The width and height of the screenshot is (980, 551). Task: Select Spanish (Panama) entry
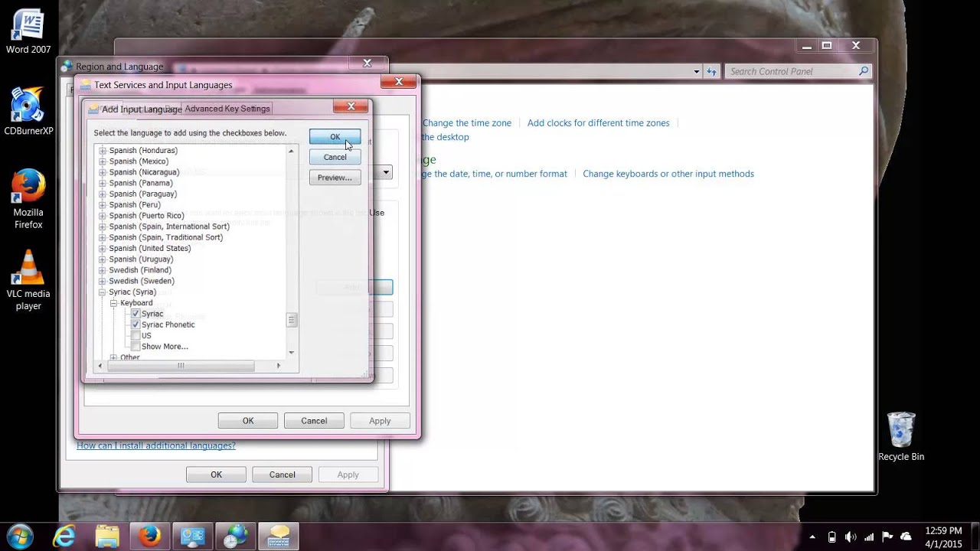141,183
